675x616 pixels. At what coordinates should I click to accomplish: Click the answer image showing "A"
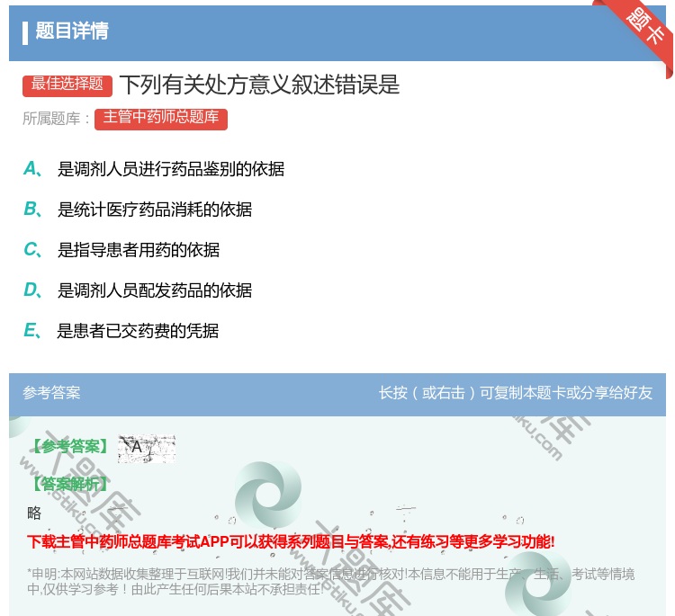146,448
